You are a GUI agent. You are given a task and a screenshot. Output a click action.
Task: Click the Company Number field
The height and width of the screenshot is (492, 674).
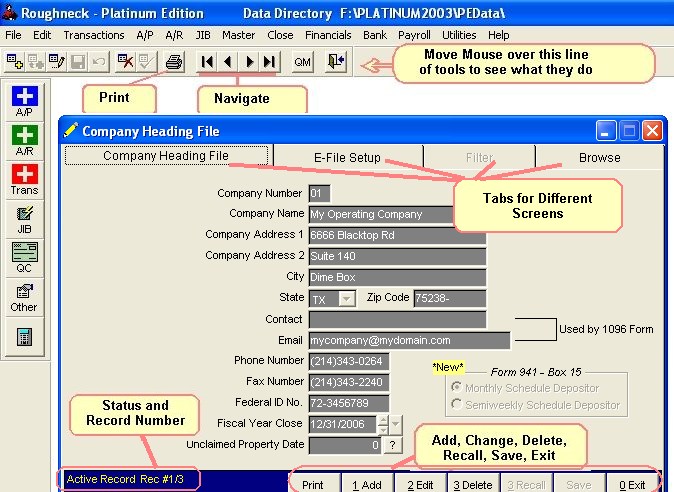(x=319, y=193)
